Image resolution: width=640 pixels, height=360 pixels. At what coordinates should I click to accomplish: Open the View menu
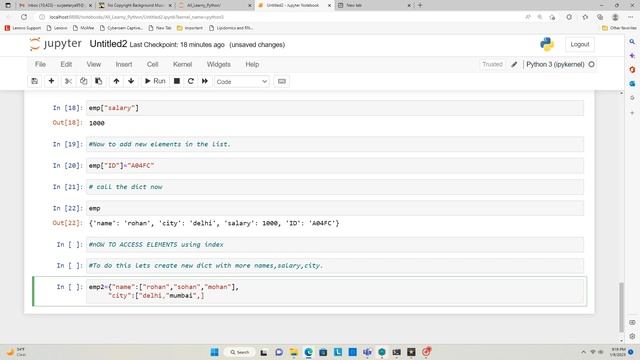[93, 64]
